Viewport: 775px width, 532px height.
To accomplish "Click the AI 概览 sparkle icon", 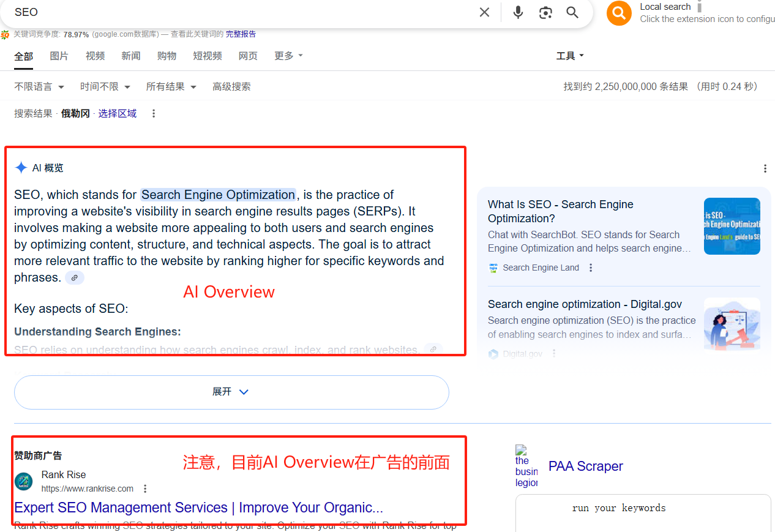I will tap(21, 168).
